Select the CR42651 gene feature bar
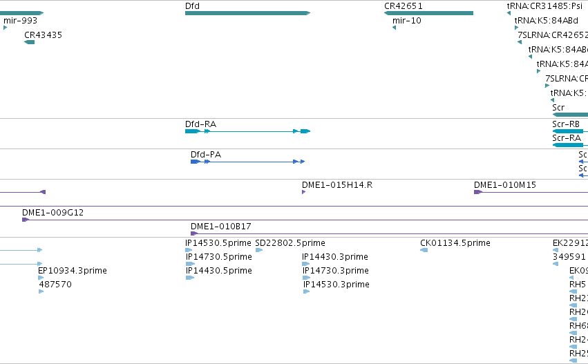The width and height of the screenshot is (588, 364). pos(428,13)
